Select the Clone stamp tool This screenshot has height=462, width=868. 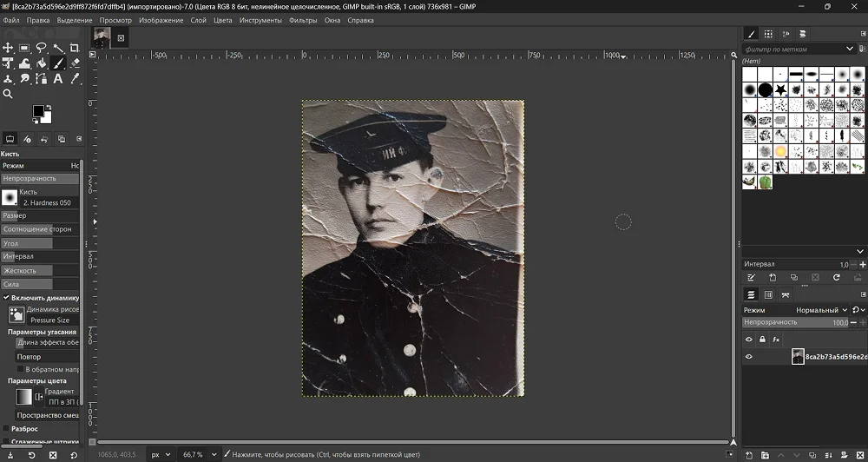coord(8,79)
